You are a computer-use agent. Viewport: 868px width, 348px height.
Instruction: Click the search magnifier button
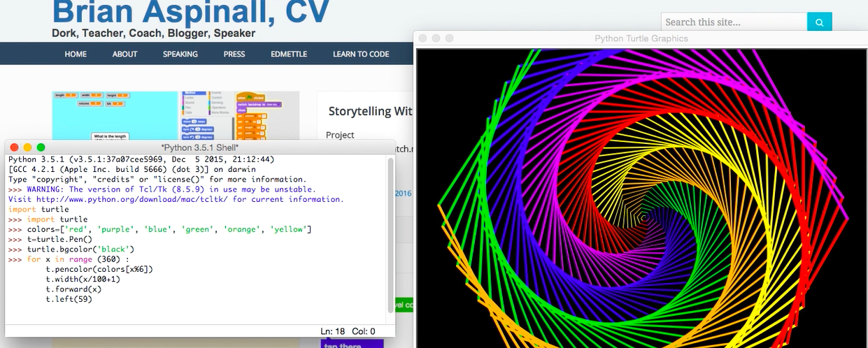click(x=818, y=22)
